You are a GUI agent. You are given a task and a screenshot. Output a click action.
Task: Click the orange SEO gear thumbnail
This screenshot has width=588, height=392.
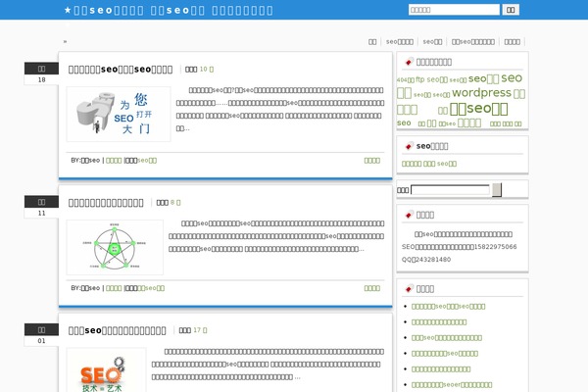(106, 370)
